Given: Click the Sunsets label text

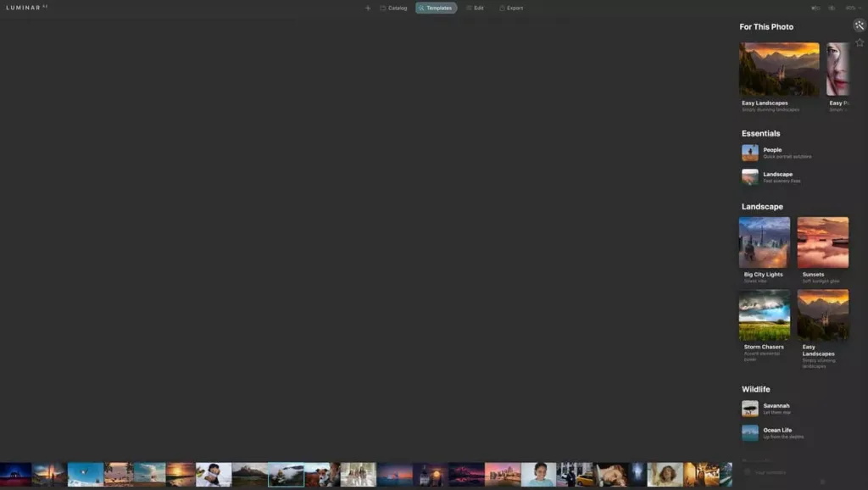Looking at the screenshot, I should (x=813, y=275).
